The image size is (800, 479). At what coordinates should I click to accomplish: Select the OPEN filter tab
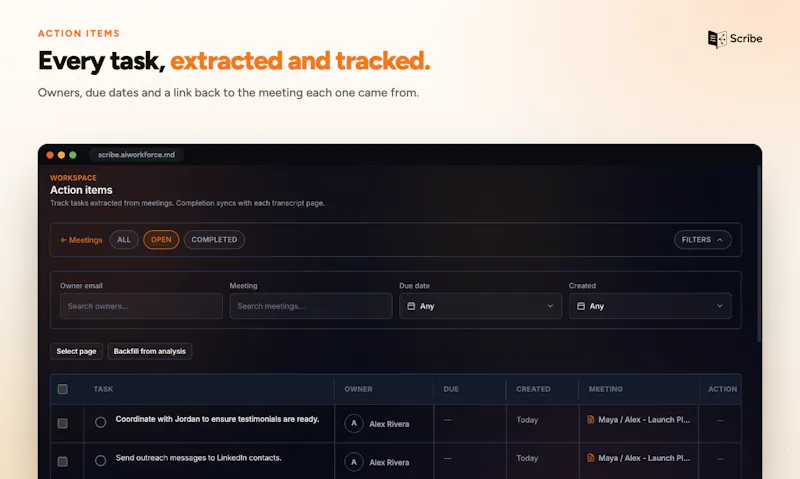click(x=161, y=240)
